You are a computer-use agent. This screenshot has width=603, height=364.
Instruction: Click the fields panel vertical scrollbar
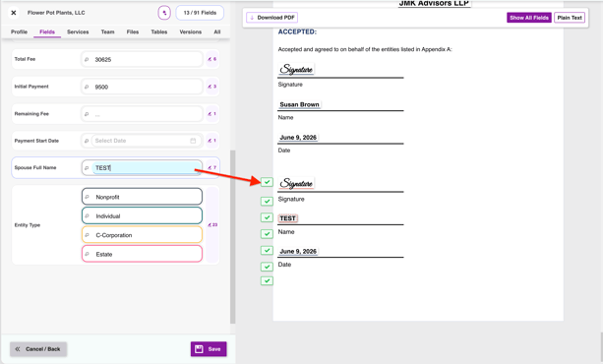(x=232, y=237)
